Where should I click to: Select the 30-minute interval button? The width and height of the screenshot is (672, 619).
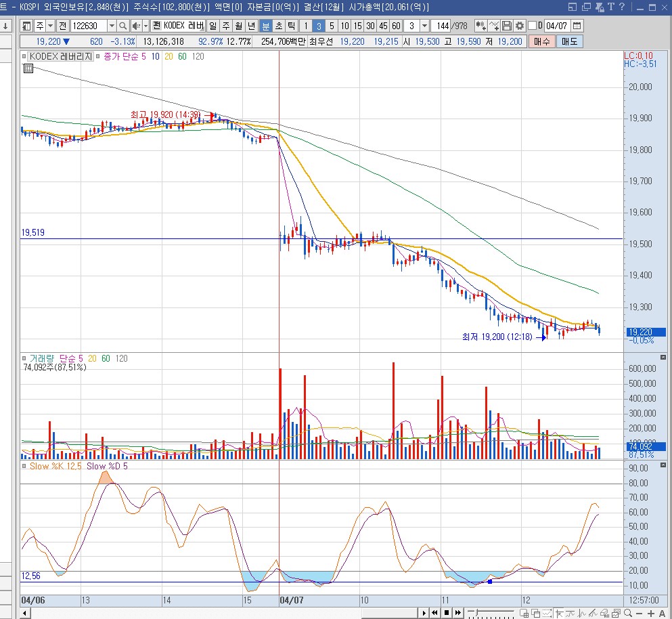tap(370, 26)
